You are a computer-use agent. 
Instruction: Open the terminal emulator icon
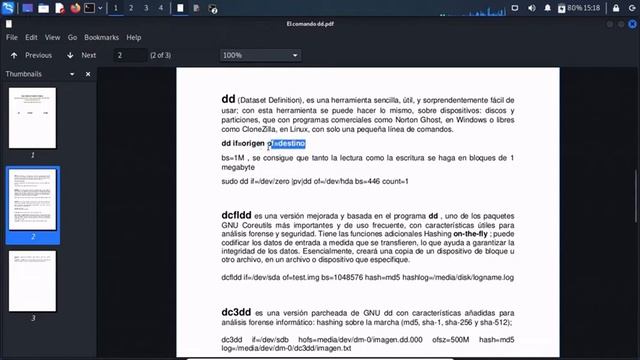[x=89, y=8]
